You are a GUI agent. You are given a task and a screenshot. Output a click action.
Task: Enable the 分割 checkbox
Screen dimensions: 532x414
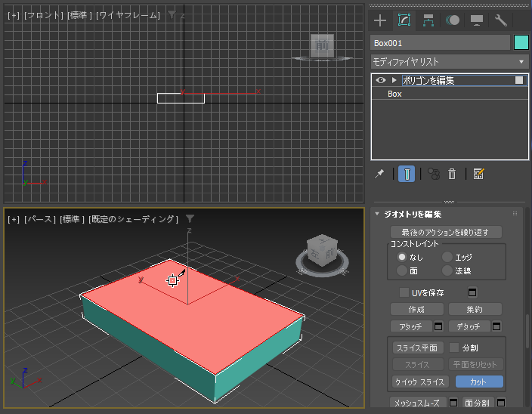tap(454, 348)
